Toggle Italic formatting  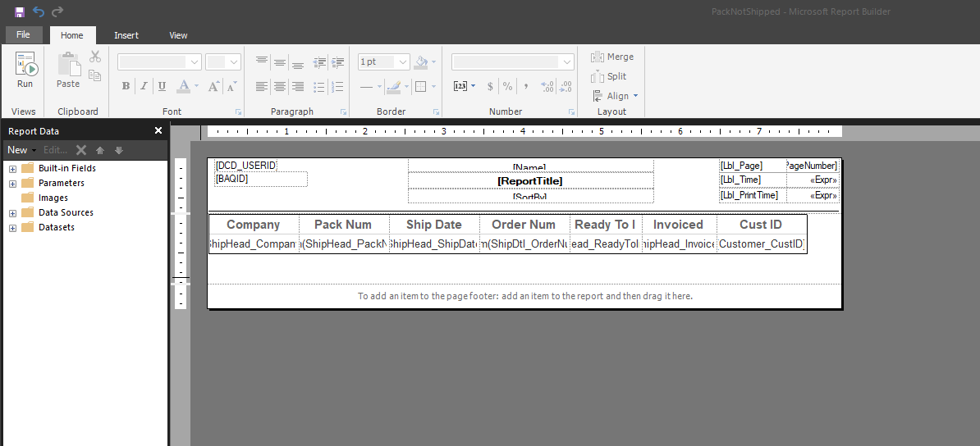144,86
